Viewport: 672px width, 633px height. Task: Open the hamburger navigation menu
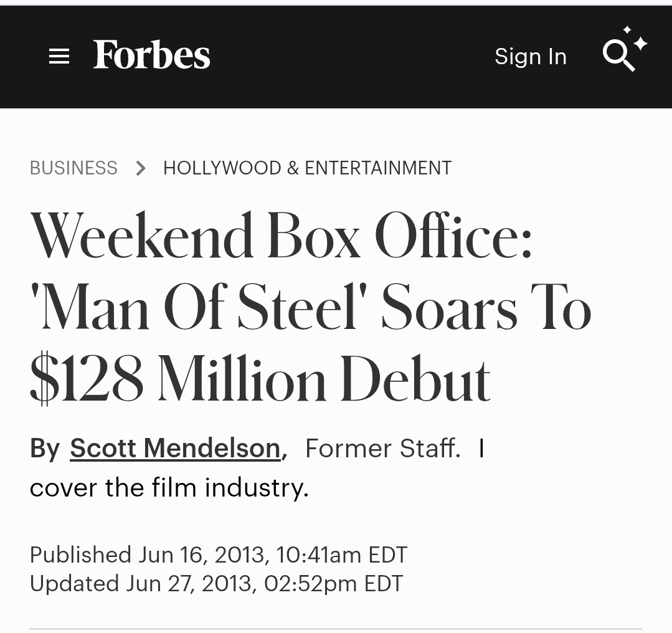pyautogui.click(x=59, y=56)
